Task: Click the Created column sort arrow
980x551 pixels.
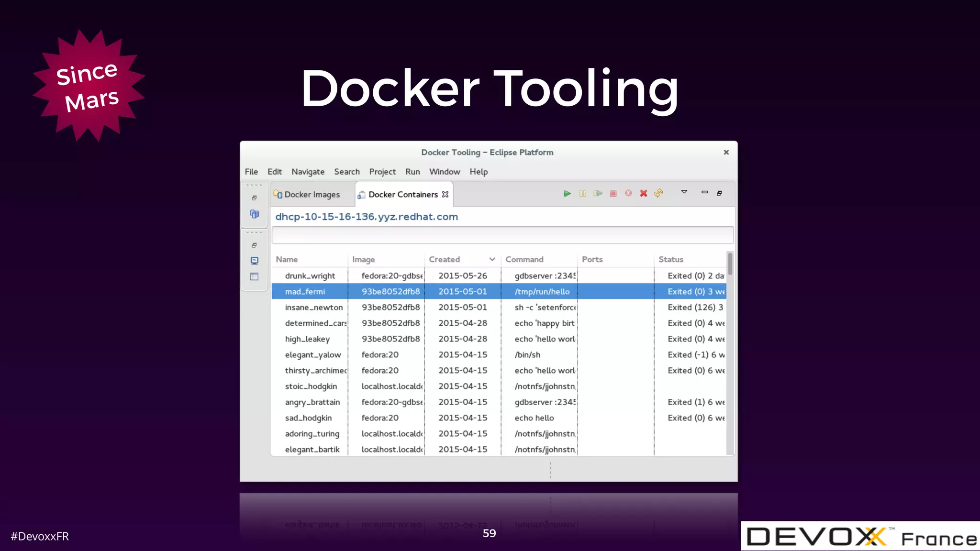Action: [x=492, y=259]
